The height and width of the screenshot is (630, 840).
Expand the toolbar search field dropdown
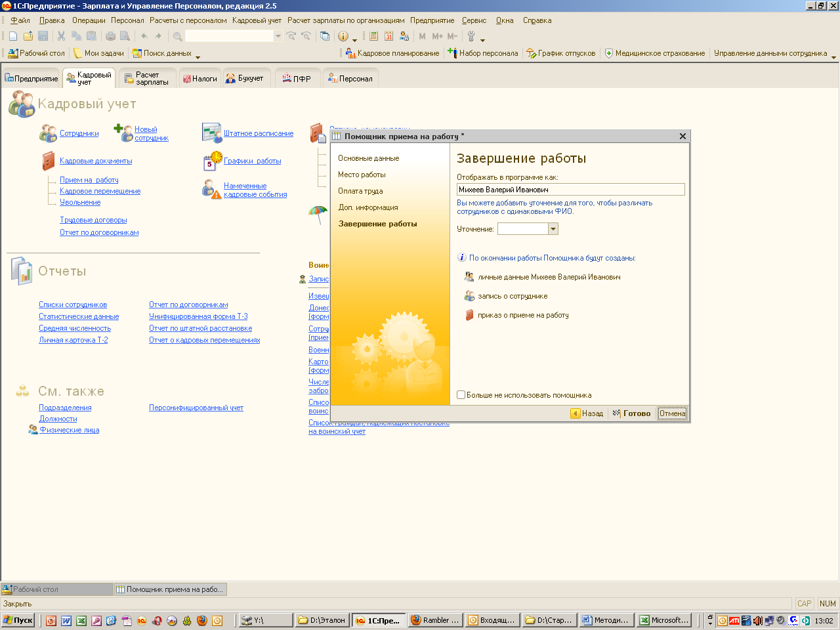pyautogui.click(x=278, y=36)
